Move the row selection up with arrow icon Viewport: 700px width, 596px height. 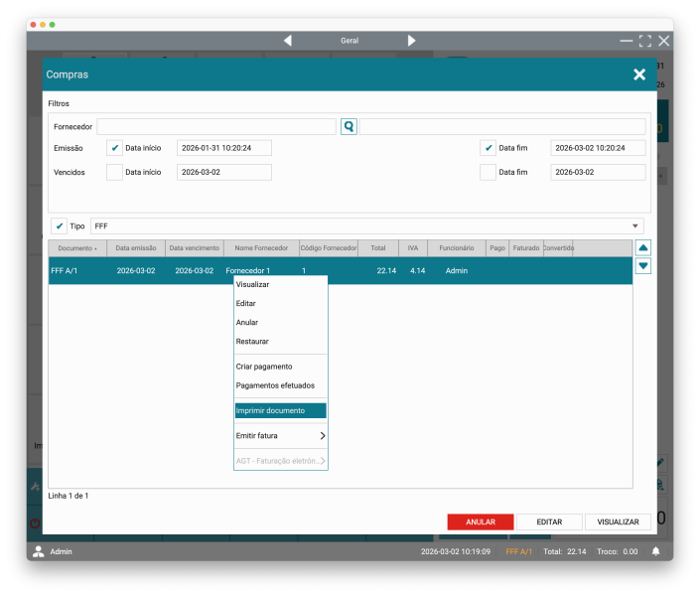(x=643, y=247)
